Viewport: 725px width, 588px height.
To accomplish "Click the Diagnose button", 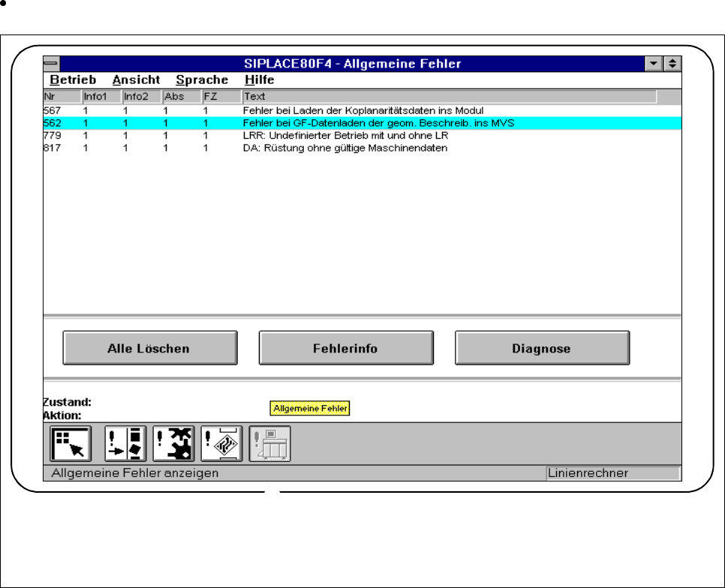I will click(543, 348).
